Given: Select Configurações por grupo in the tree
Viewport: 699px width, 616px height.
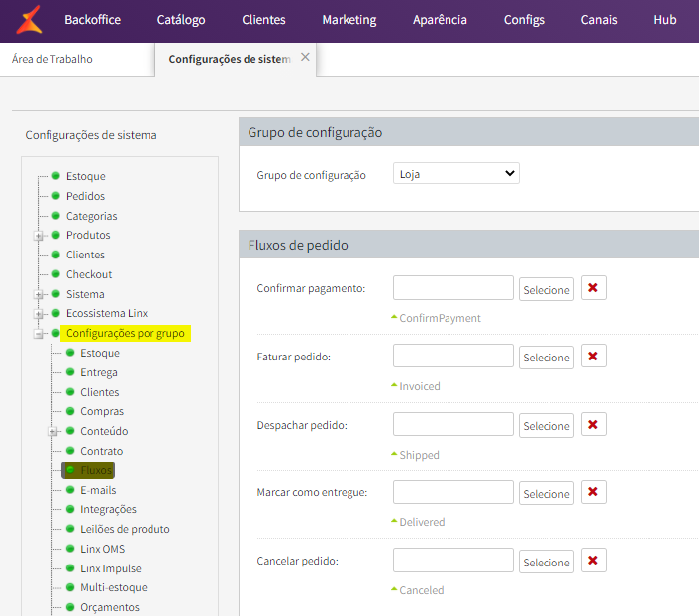Looking at the screenshot, I should click(126, 333).
